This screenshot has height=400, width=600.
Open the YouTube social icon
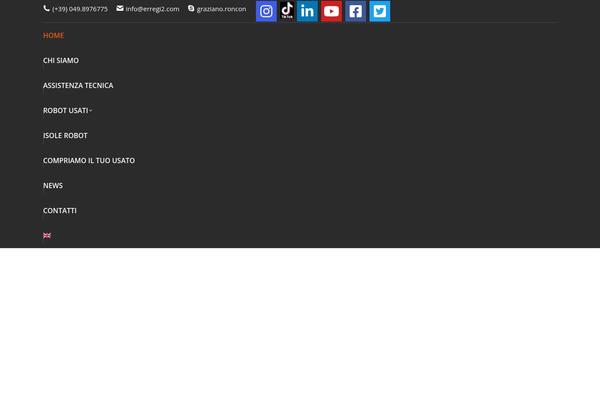[x=331, y=11]
